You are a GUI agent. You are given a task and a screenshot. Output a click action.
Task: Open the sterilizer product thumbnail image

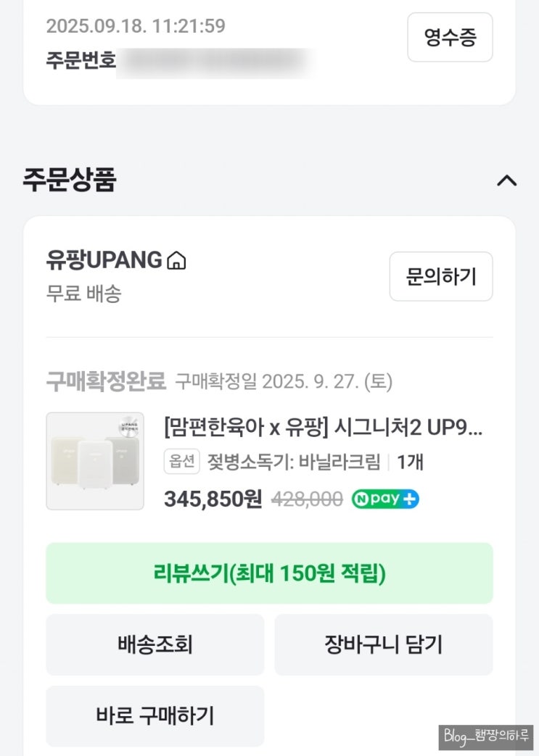point(95,461)
